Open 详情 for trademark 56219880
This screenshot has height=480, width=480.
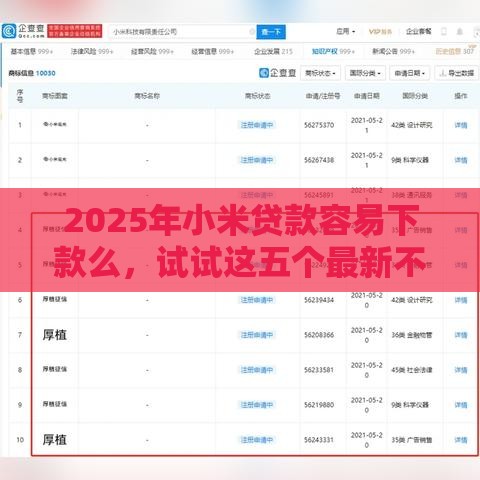point(461,405)
